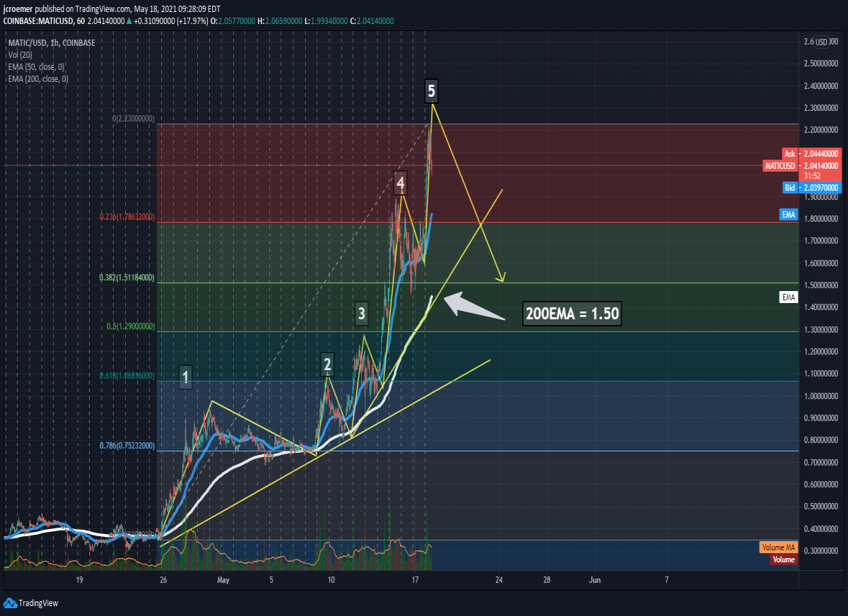Select the wave 5 label
This screenshot has height=616, width=848.
[x=432, y=90]
